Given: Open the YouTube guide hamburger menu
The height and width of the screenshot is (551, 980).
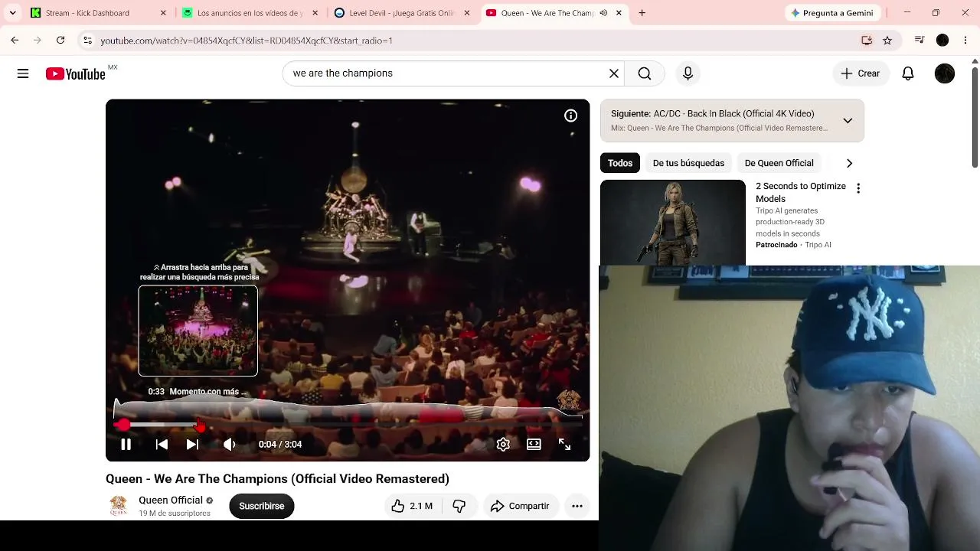Looking at the screenshot, I should (x=23, y=73).
